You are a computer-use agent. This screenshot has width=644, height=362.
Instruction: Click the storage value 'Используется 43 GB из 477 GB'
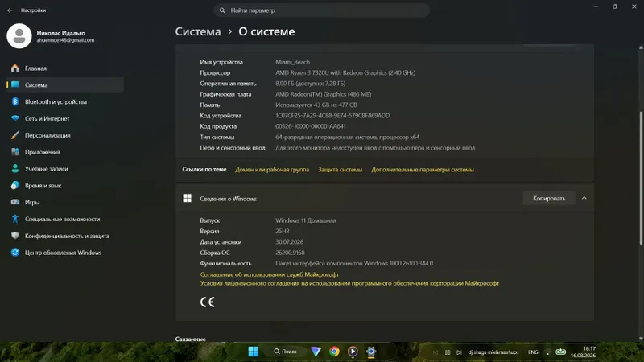tap(316, 105)
